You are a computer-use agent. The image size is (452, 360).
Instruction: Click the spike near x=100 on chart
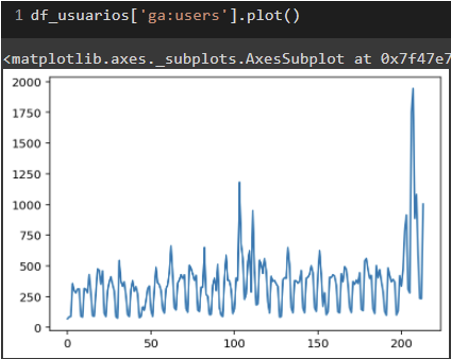click(239, 182)
